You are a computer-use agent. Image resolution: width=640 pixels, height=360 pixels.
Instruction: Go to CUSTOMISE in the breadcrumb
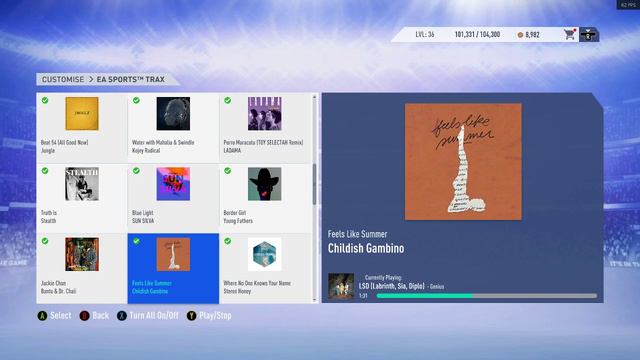click(x=63, y=79)
